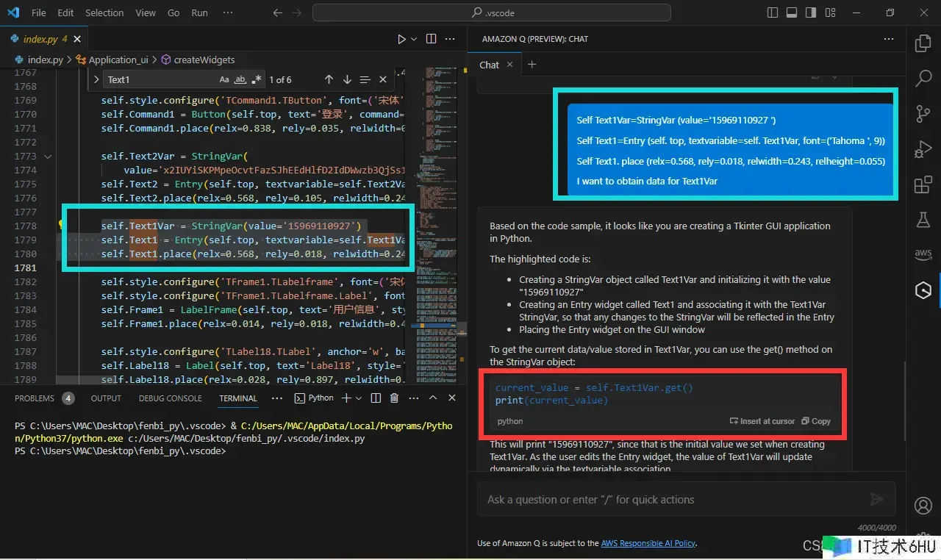Open the Run dropdown arrow beside play

coord(414,39)
